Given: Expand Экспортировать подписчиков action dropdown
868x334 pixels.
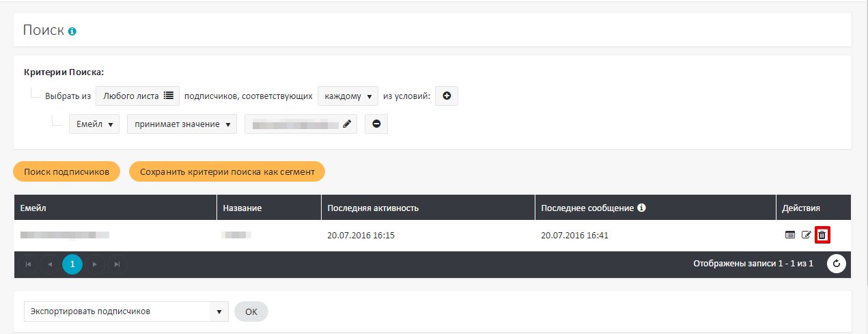Looking at the screenshot, I should [126, 311].
